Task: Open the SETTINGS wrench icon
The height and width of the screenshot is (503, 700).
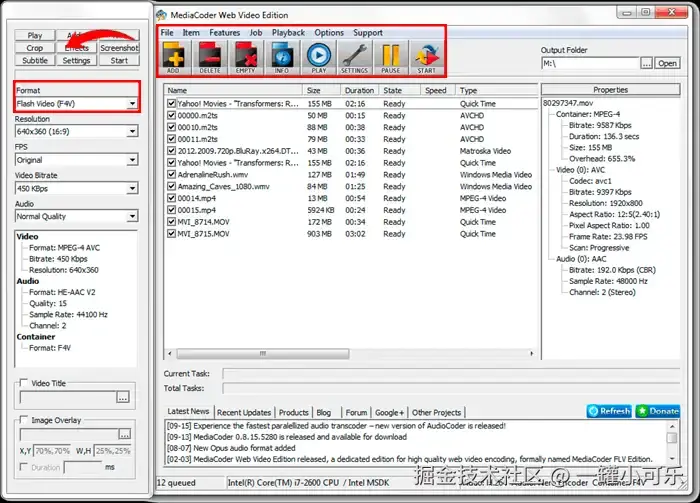Action: tap(354, 58)
